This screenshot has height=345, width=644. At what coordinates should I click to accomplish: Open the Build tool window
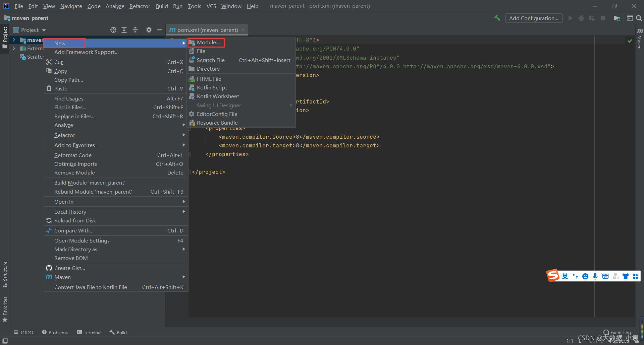click(118, 332)
